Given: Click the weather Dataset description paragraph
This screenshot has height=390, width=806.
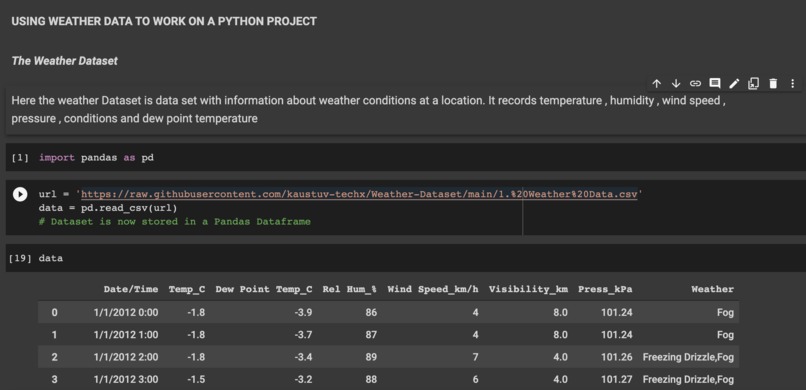Looking at the screenshot, I should coord(368,109).
